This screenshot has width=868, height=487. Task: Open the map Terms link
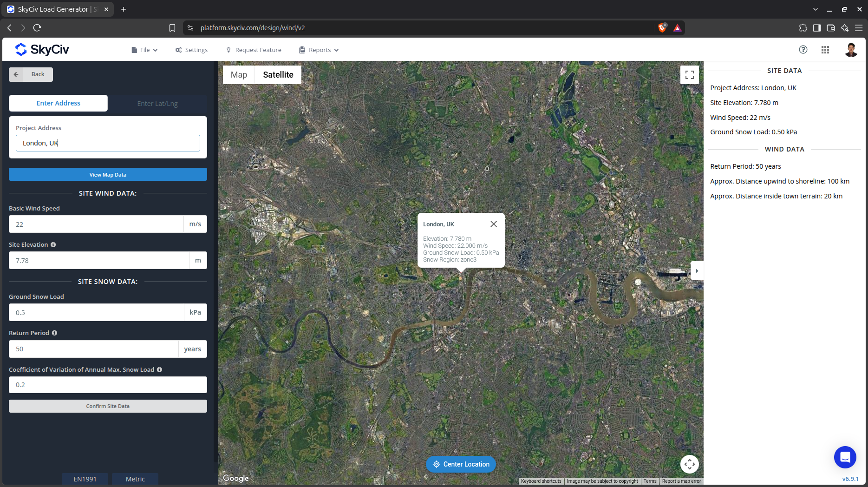pyautogui.click(x=650, y=481)
